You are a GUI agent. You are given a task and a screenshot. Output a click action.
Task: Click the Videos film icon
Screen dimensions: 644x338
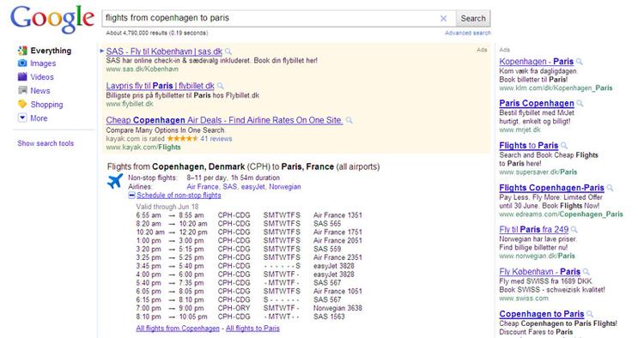pos(22,76)
